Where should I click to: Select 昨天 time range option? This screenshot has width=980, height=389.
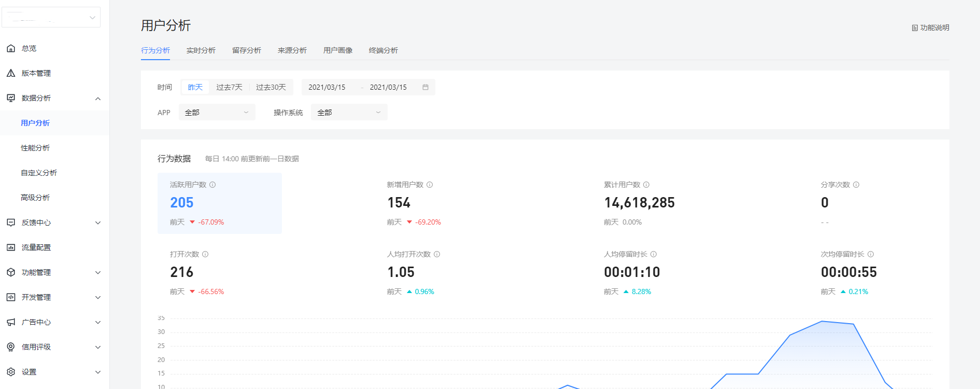(195, 87)
